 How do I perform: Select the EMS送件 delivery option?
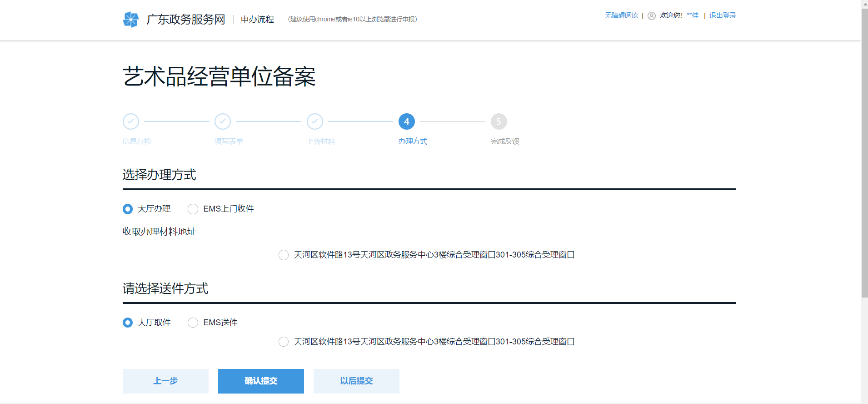(193, 323)
